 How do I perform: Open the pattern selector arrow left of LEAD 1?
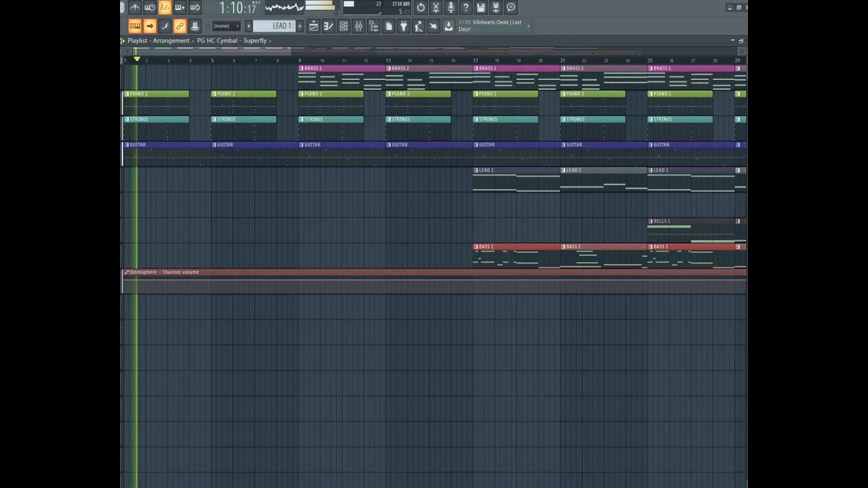pyautogui.click(x=249, y=26)
